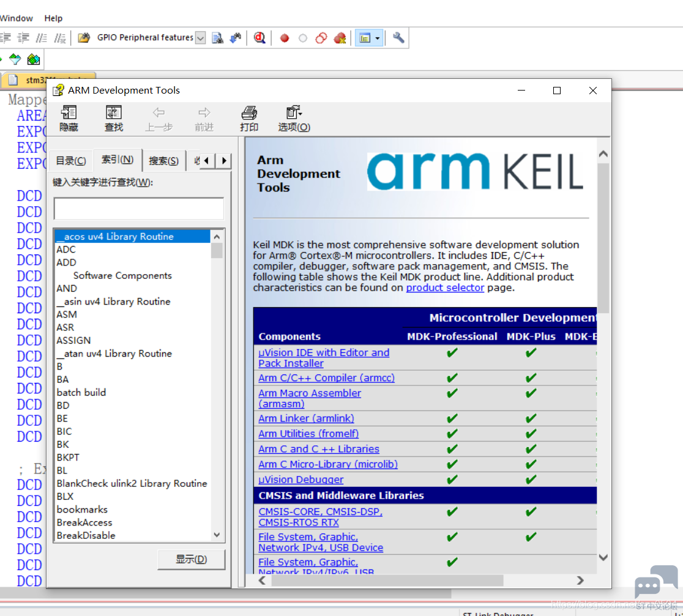Click the right tab-scroll arrow in help pane
The height and width of the screenshot is (616, 683).
click(224, 161)
